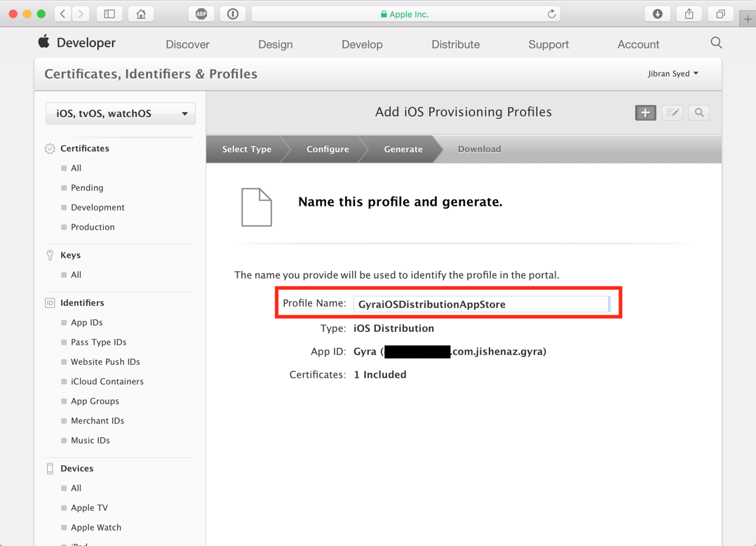756x546 pixels.
Task: Click the '1 Included' certificates value
Action: (380, 375)
